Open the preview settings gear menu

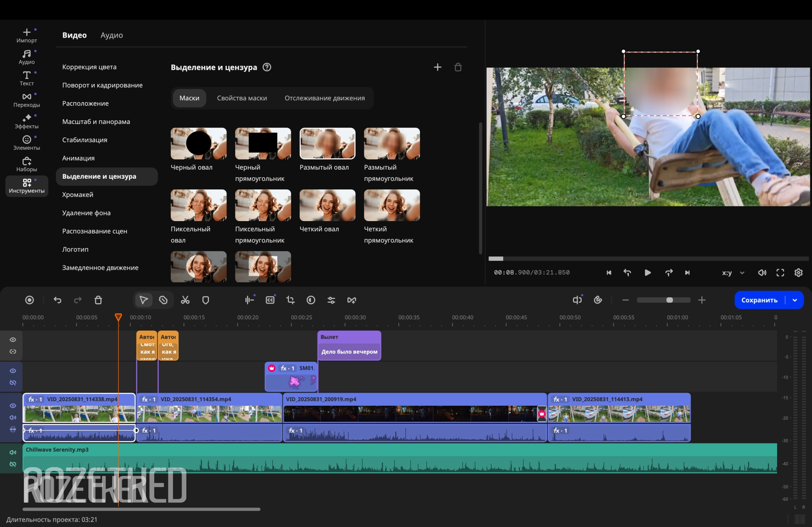point(799,273)
